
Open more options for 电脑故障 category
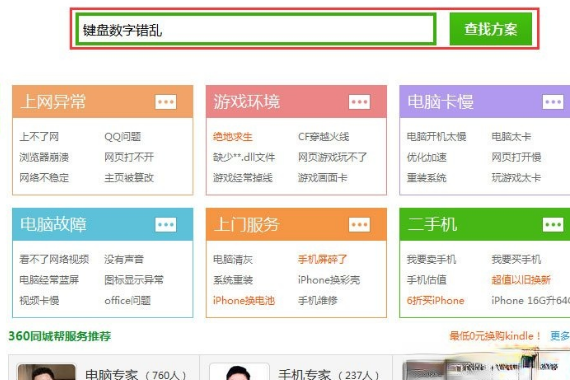166,225
